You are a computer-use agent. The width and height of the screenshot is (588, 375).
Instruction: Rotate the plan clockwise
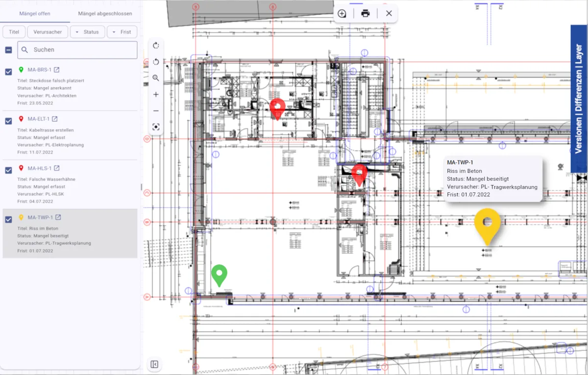tap(156, 46)
